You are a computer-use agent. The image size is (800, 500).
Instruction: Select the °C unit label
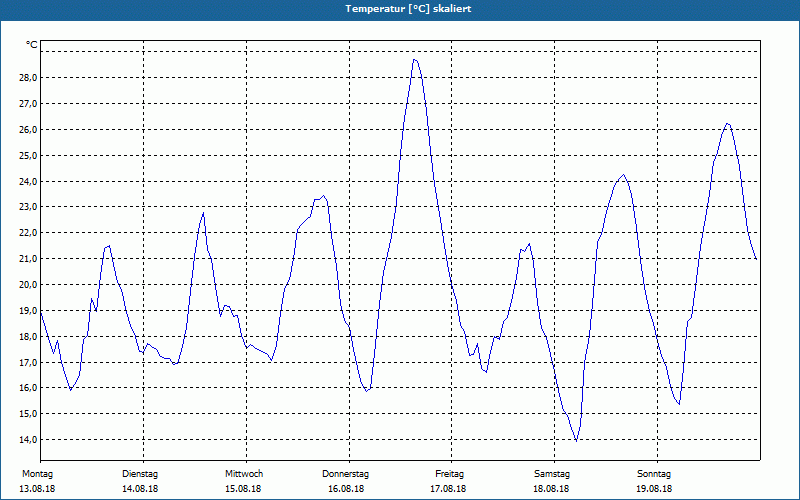pyautogui.click(x=32, y=45)
